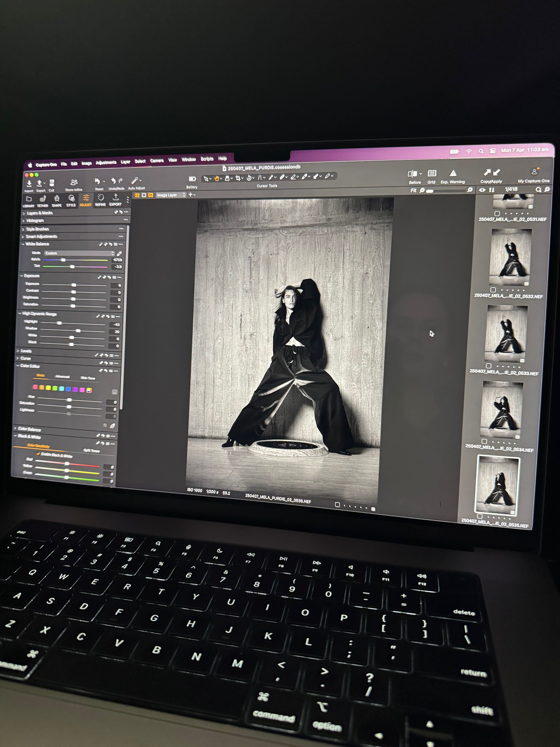The width and height of the screenshot is (560, 747).
Task: Enable Black & White checkbox
Action: pos(38,454)
